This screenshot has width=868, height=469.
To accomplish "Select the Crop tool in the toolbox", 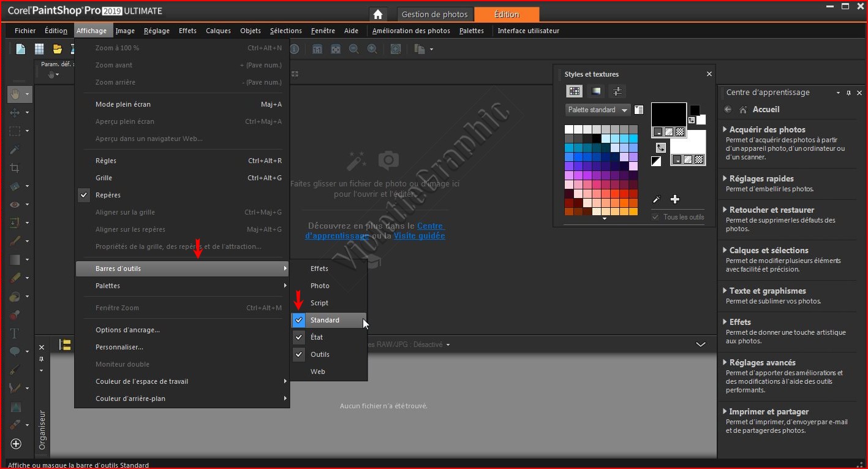I will pos(15,168).
